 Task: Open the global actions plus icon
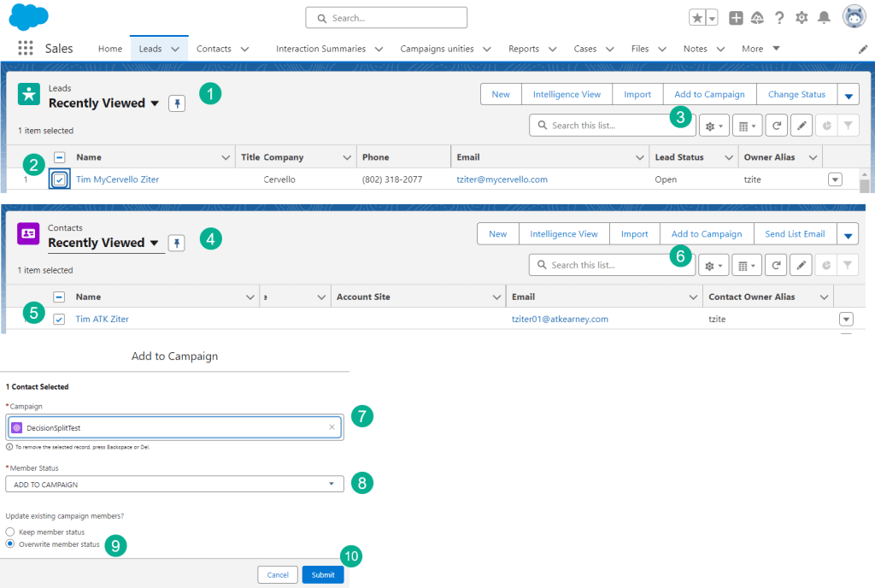(x=736, y=17)
